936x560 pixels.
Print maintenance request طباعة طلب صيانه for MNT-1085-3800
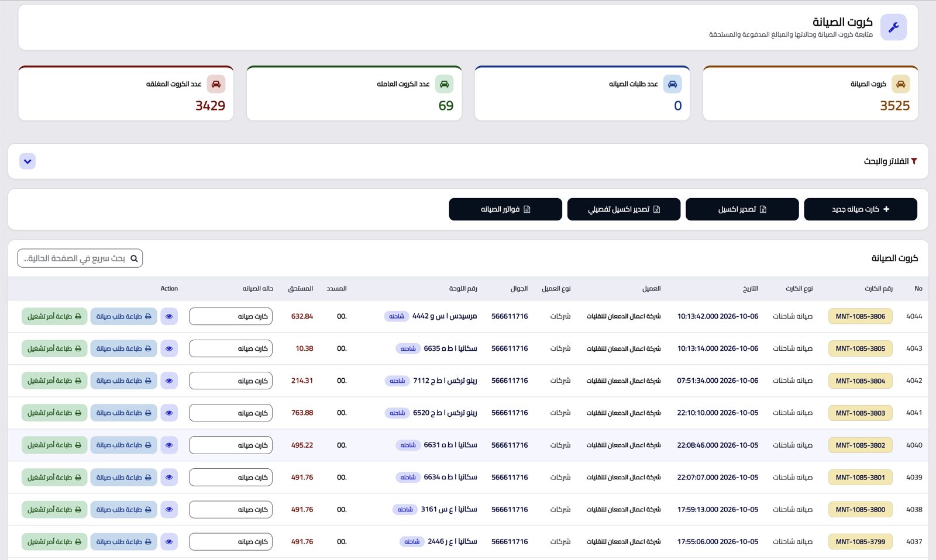click(124, 509)
